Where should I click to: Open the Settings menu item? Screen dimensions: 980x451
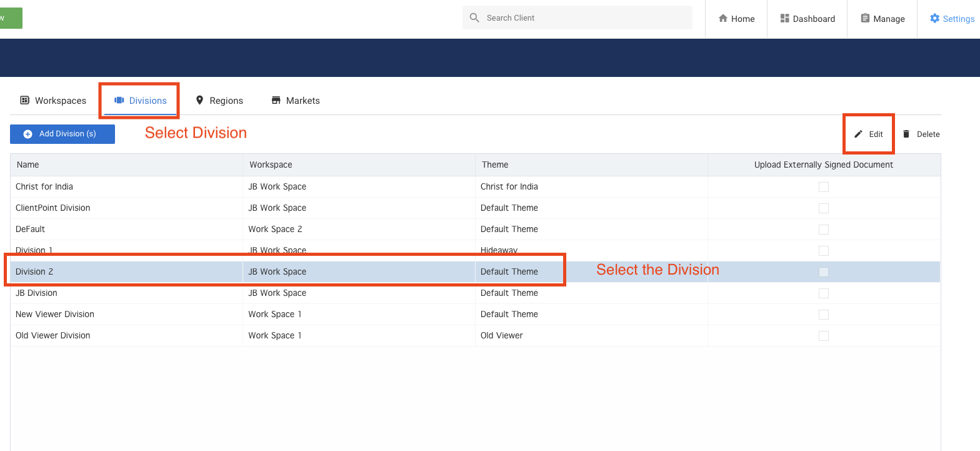pos(952,19)
